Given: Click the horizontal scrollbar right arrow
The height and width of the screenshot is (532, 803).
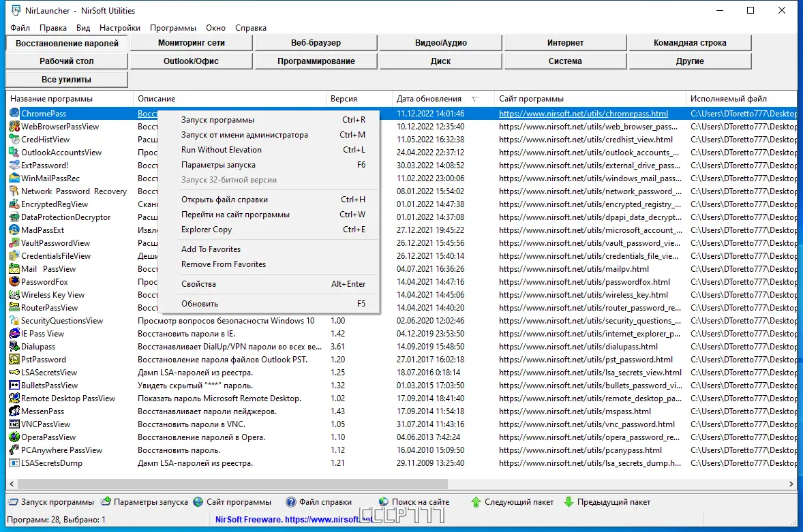Looking at the screenshot, I should click(x=791, y=484).
